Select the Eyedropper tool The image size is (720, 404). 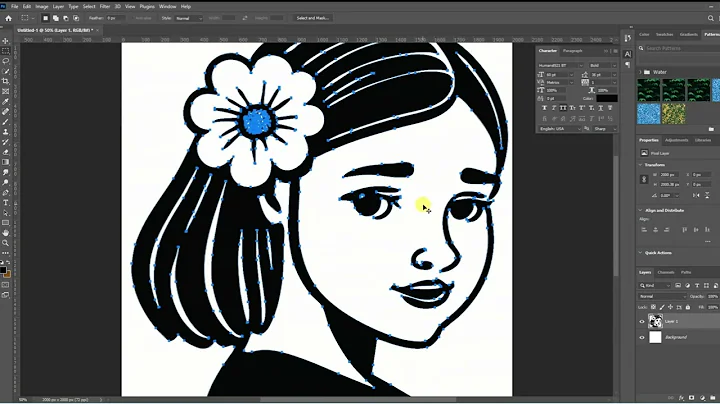tap(6, 101)
